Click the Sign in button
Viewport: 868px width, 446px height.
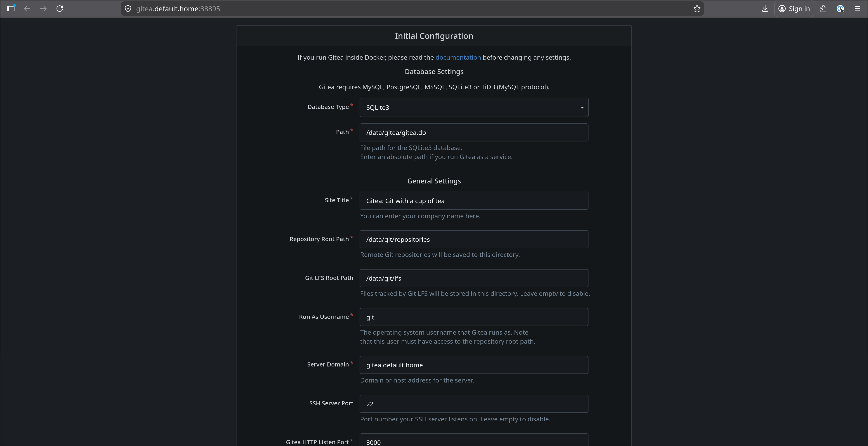(x=794, y=9)
